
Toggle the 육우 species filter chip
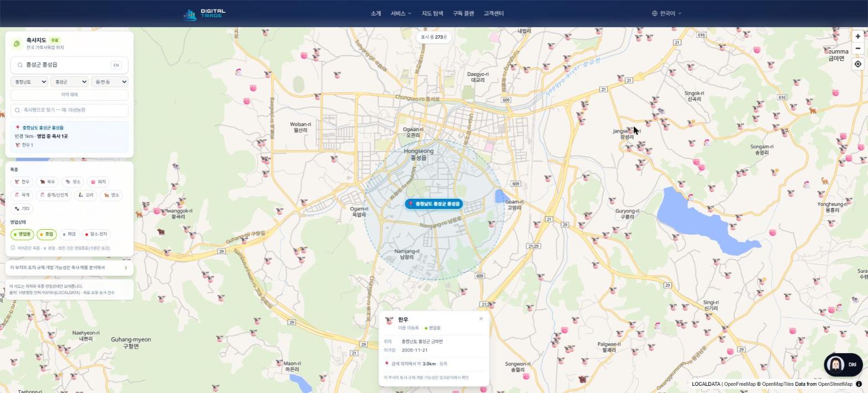click(48, 182)
